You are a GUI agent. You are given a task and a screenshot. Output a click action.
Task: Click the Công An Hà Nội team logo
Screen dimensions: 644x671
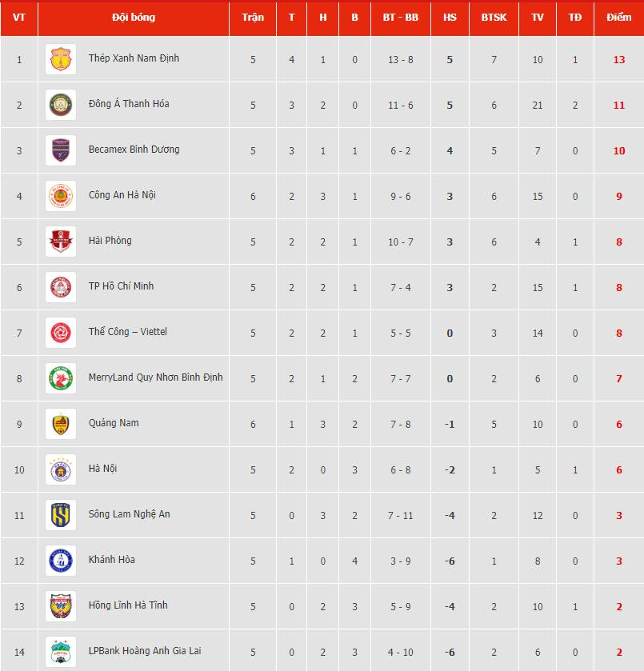point(61,196)
